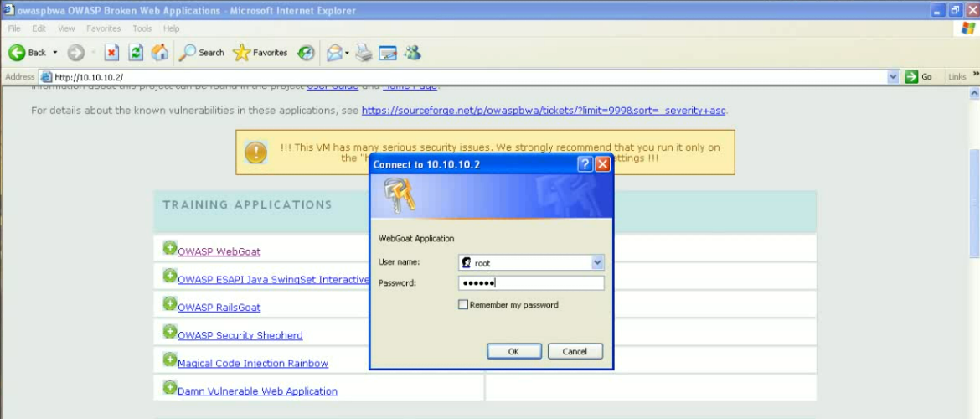The width and height of the screenshot is (980, 419).
Task: Click the Stop loading icon
Action: tap(111, 53)
